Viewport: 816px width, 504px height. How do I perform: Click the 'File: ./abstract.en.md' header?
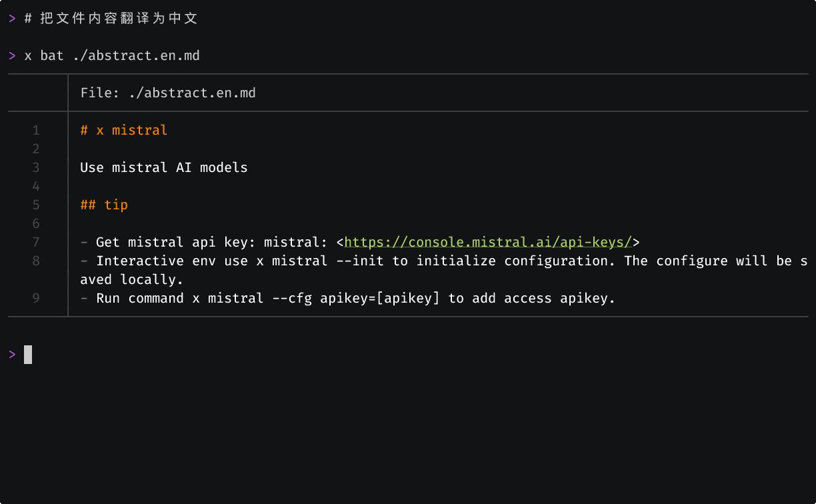(168, 93)
